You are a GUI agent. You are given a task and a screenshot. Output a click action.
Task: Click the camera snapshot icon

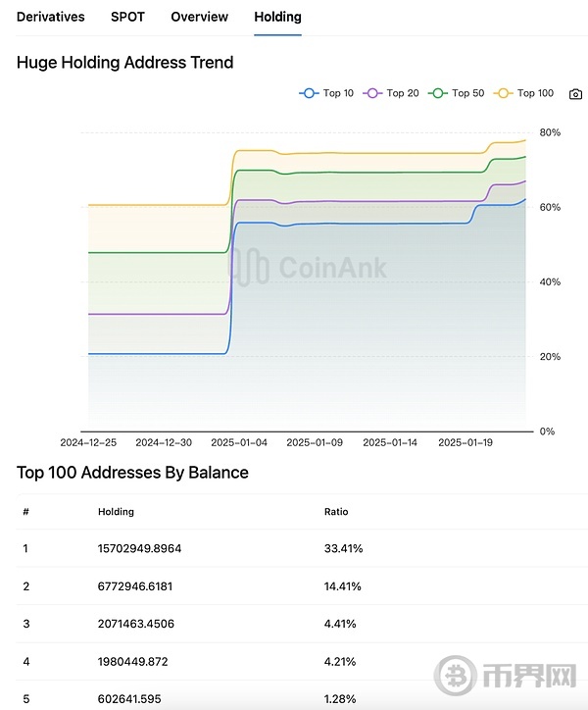(575, 94)
